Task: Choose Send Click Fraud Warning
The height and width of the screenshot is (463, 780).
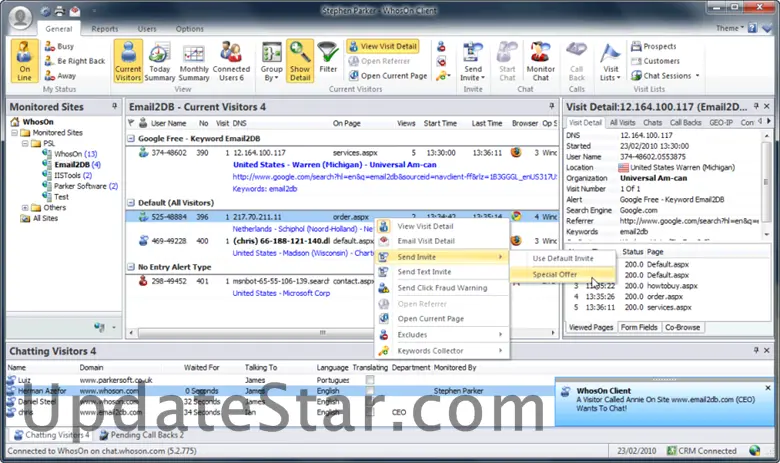Action: 442,288
